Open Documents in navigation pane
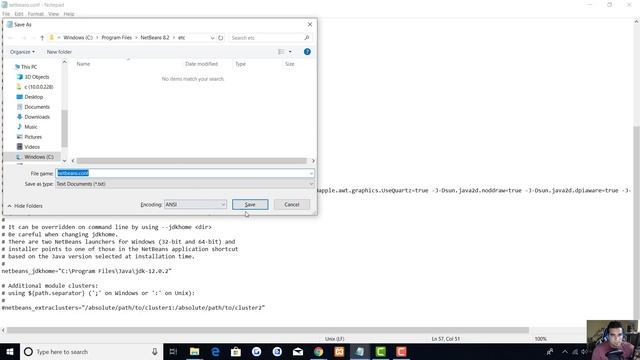Viewport: 640px width, 360px height. [x=37, y=107]
